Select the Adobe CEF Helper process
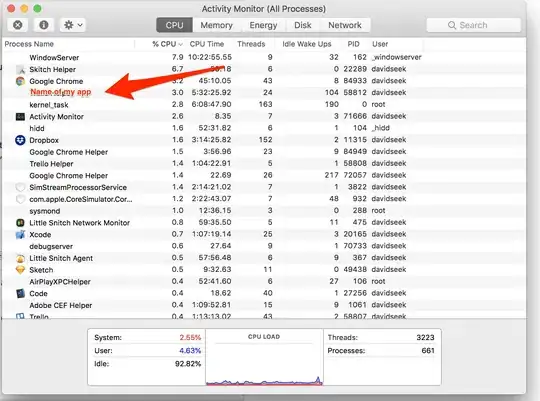Screen dimensions: 540x401 pyautogui.click(x=264, y=305)
